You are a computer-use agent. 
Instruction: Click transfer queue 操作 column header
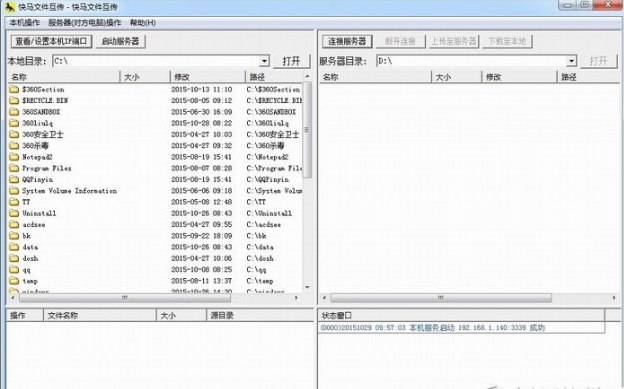pyautogui.click(x=25, y=315)
